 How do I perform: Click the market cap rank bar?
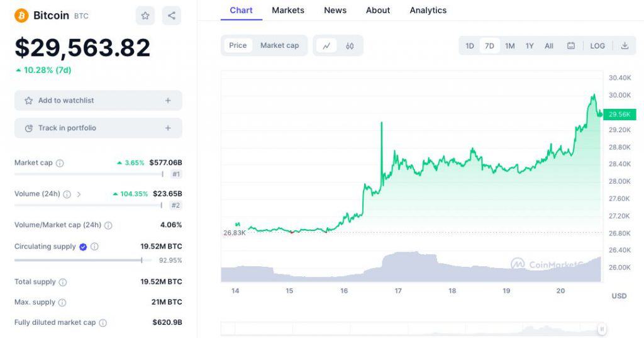tap(89, 174)
